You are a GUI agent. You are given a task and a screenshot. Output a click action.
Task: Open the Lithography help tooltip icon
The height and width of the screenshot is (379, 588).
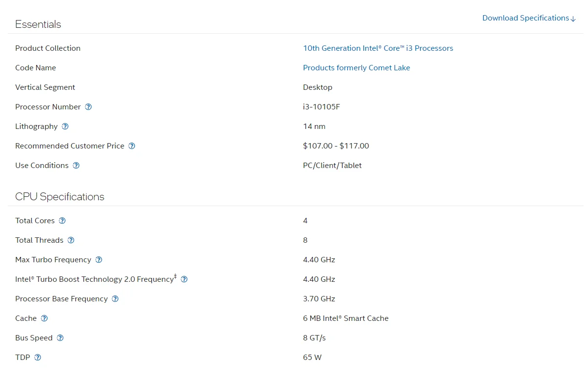click(x=65, y=126)
